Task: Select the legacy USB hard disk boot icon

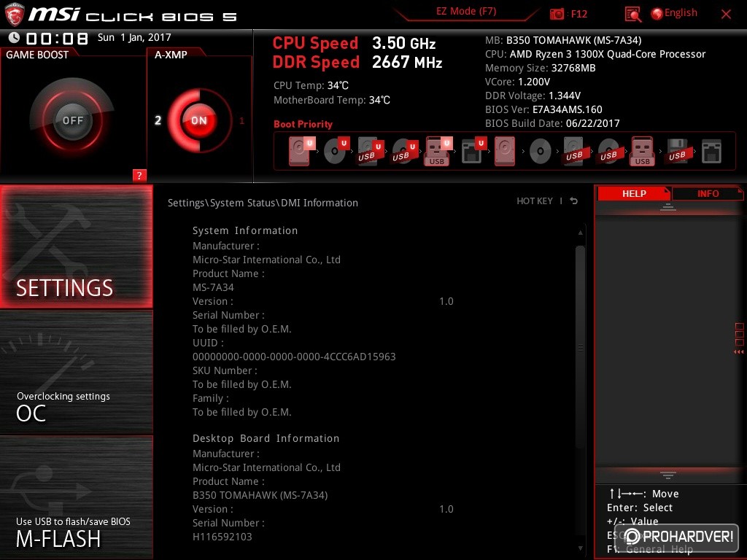Action: [575, 152]
